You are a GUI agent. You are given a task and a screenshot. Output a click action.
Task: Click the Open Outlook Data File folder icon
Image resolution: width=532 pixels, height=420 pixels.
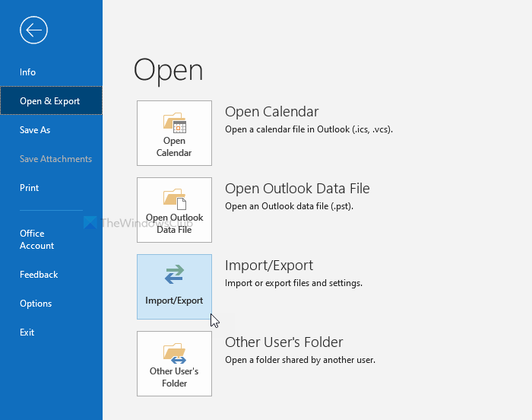[174, 199]
